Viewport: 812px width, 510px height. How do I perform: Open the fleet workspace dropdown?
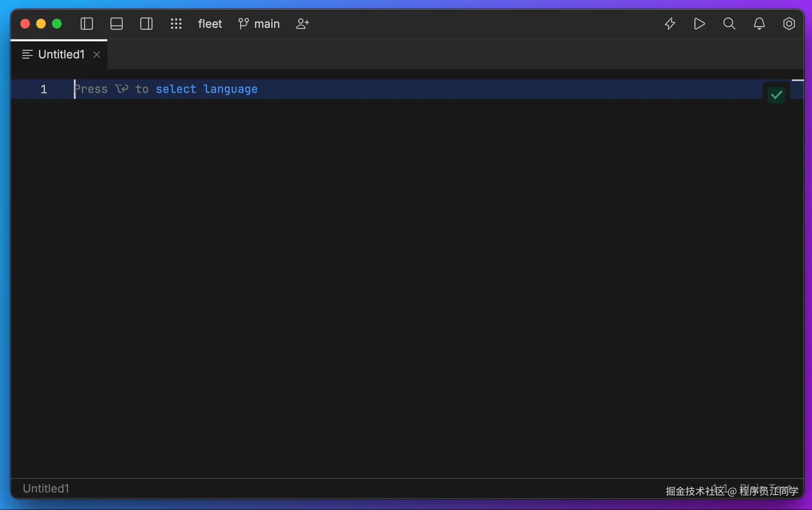pyautogui.click(x=210, y=24)
